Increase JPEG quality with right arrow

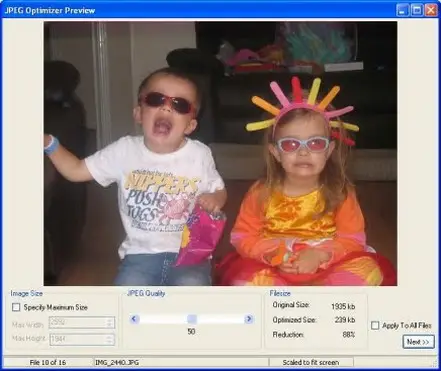[x=249, y=319]
